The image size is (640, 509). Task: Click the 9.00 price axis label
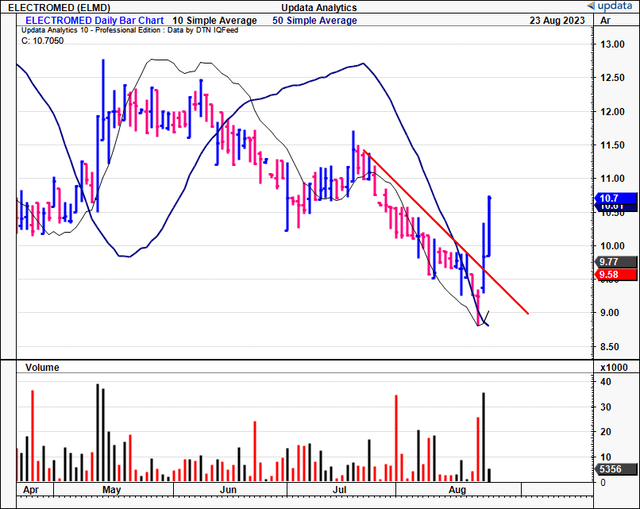[x=609, y=313]
